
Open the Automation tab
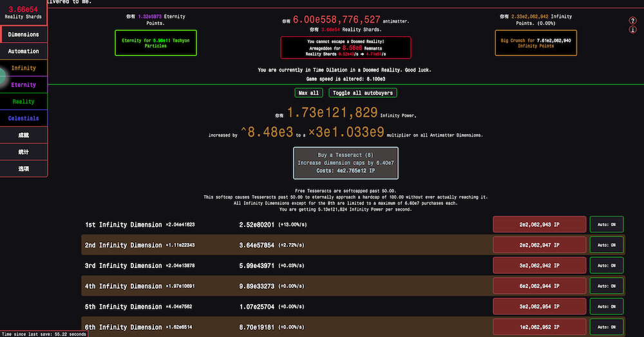23,52
